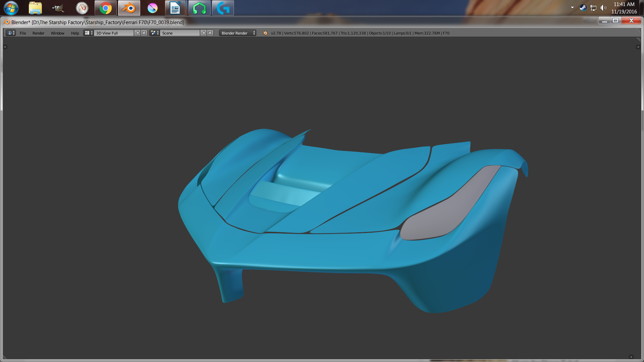
Task: Open the clock showing 11:41 AM
Action: pos(624,8)
